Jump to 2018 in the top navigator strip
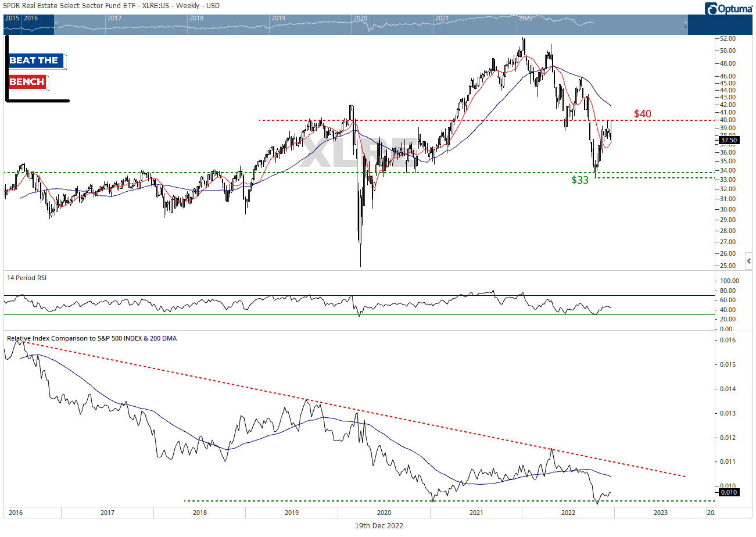756x537 pixels. [196, 18]
